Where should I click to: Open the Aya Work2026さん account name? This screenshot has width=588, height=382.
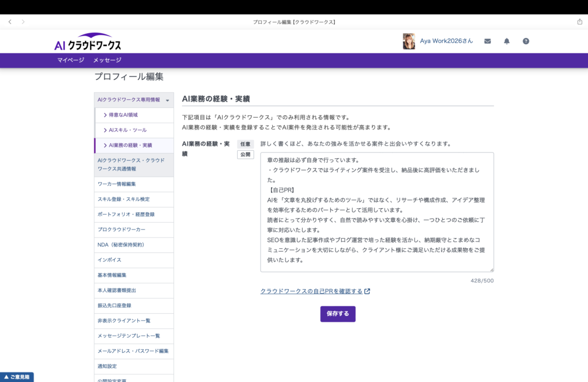(446, 41)
